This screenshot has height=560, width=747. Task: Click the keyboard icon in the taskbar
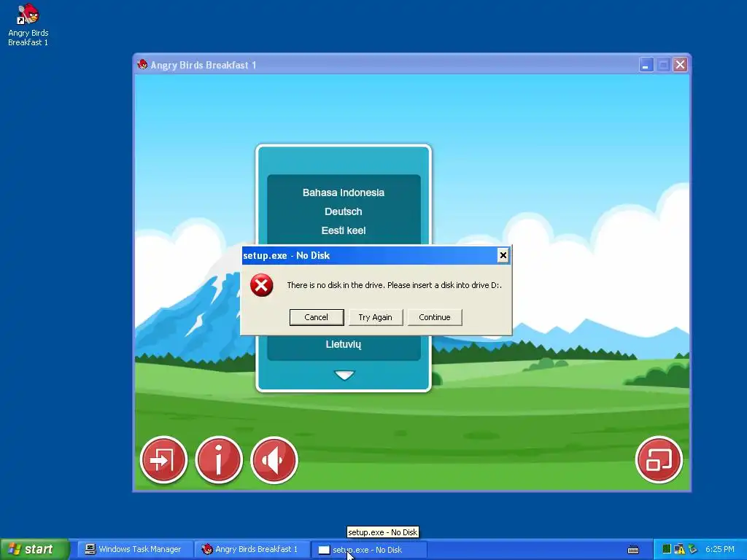coord(633,550)
